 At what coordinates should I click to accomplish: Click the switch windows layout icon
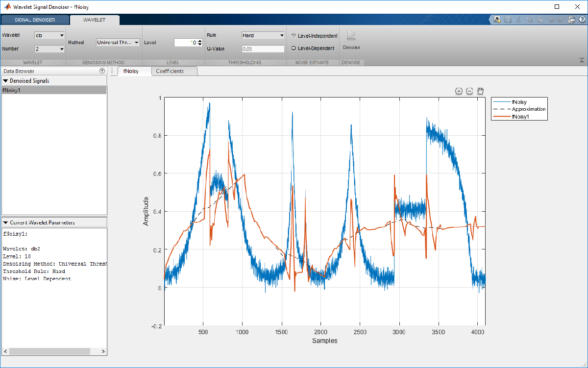click(x=571, y=20)
